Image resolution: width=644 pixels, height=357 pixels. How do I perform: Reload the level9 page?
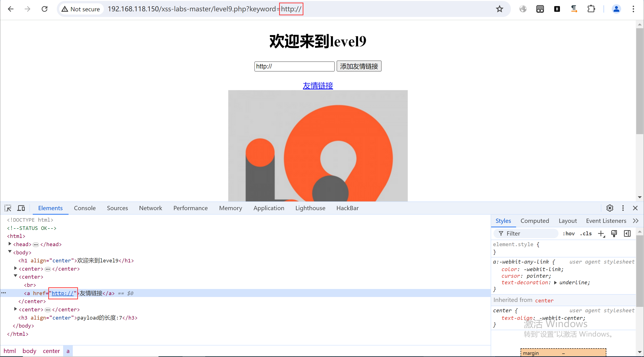[45, 9]
